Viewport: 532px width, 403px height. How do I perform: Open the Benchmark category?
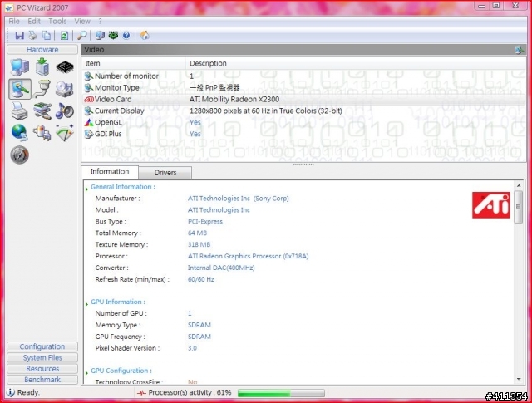[42, 380]
